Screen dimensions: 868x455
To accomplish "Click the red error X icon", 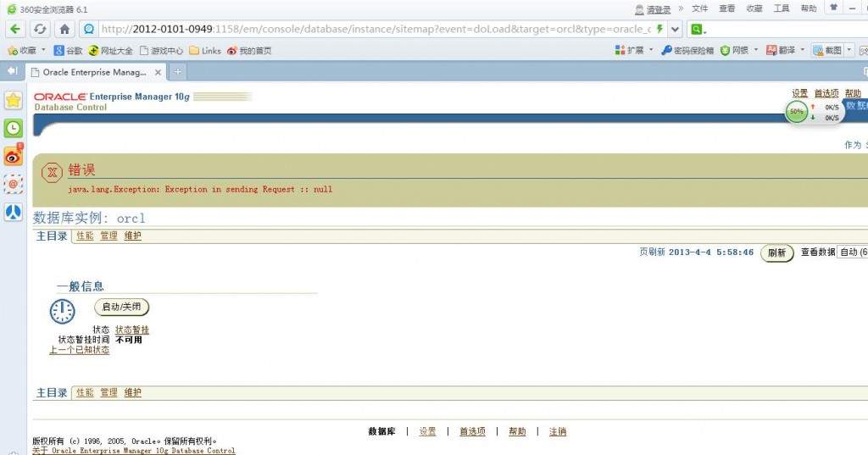I will point(52,173).
